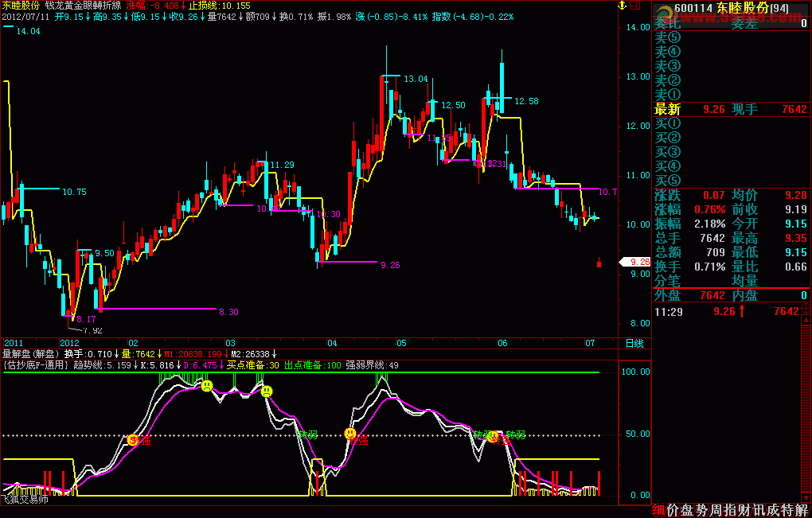Open the 日线 period selector
The width and height of the screenshot is (812, 518).
click(634, 343)
